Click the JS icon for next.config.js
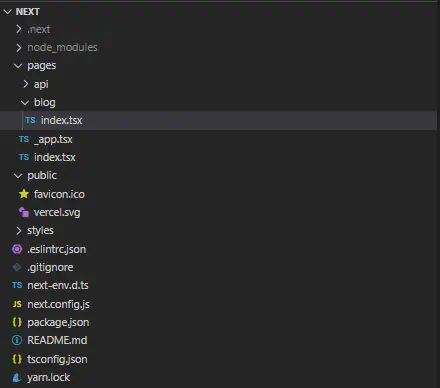440x388 pixels. click(x=17, y=304)
